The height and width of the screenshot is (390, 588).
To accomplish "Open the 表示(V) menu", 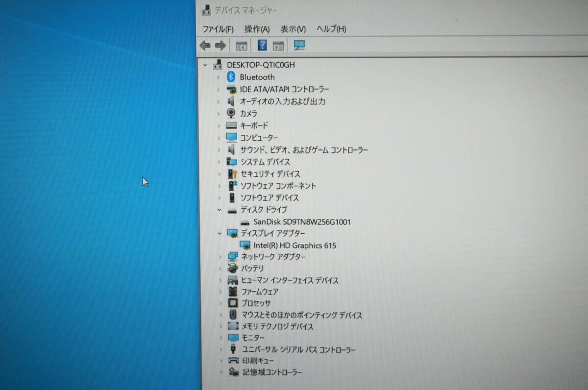I will 293,29.
